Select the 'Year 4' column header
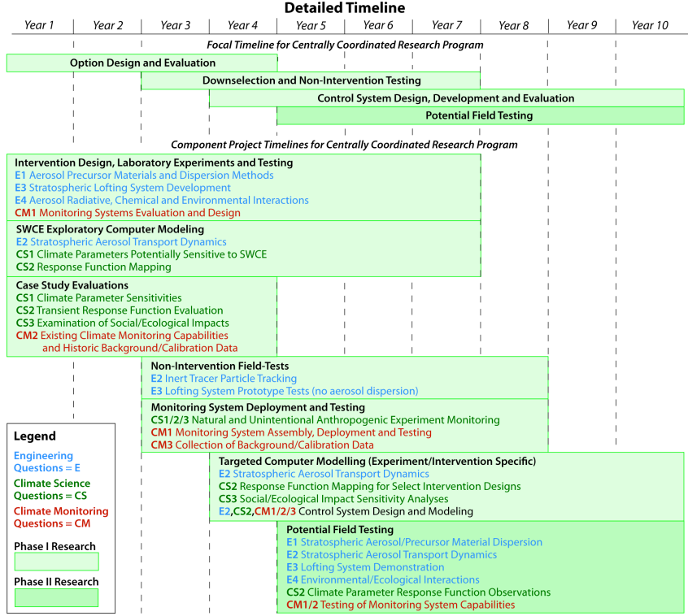The image size is (688, 616). 242,25
